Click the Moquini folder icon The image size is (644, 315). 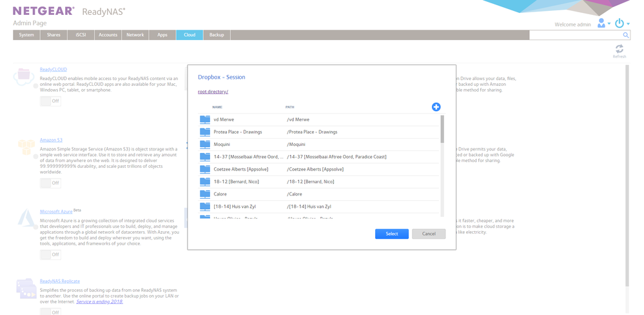click(205, 144)
